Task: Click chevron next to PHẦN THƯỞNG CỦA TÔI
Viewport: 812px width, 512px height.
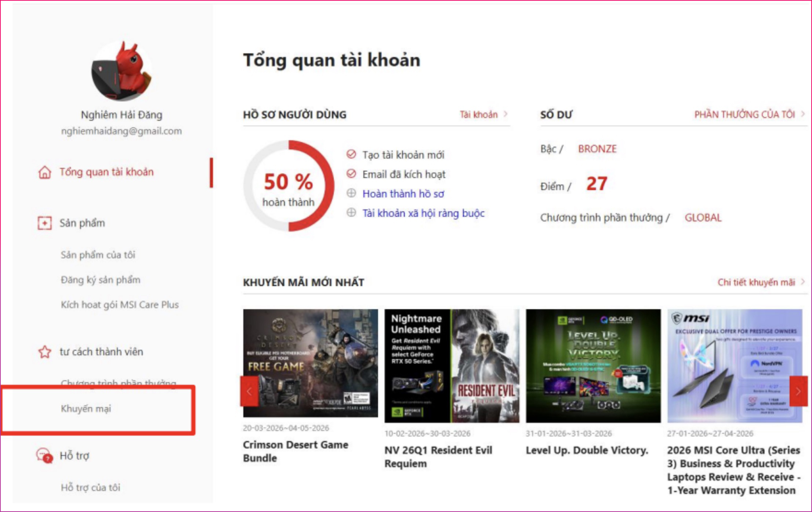Action: click(803, 114)
